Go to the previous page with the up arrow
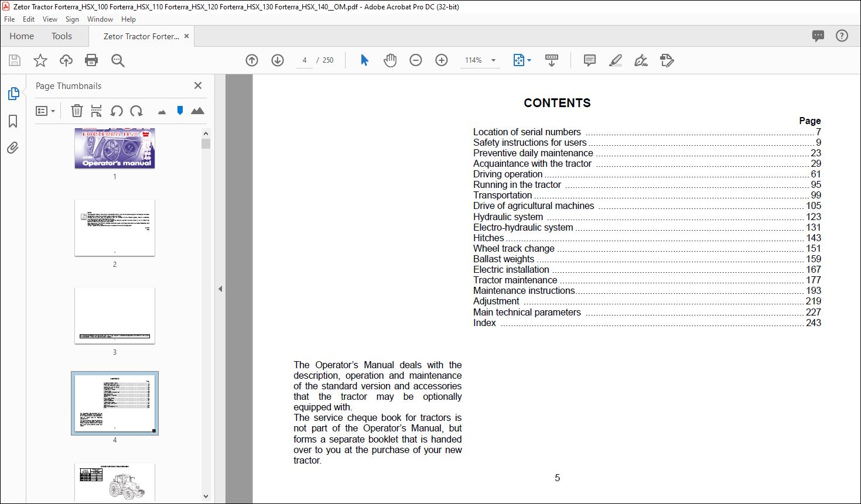 (x=252, y=60)
